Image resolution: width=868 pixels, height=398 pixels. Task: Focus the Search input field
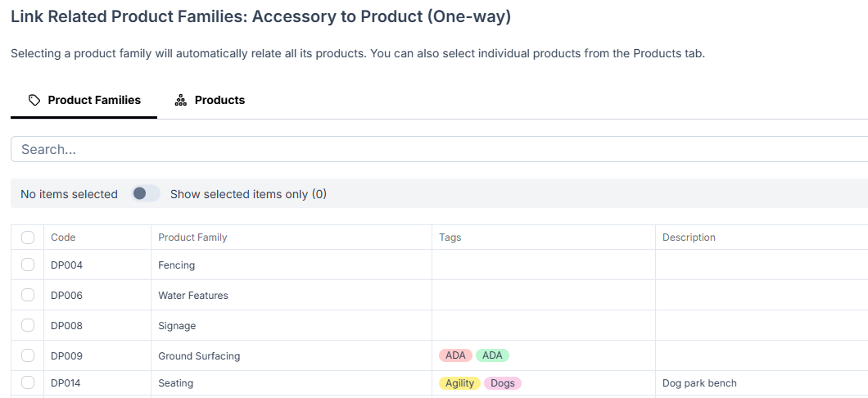click(440, 150)
